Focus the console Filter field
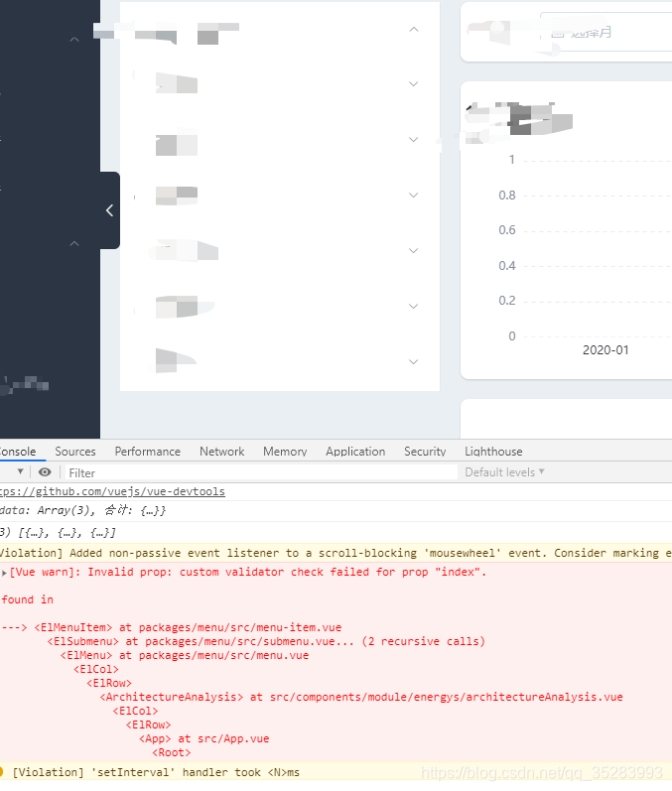 point(261,472)
